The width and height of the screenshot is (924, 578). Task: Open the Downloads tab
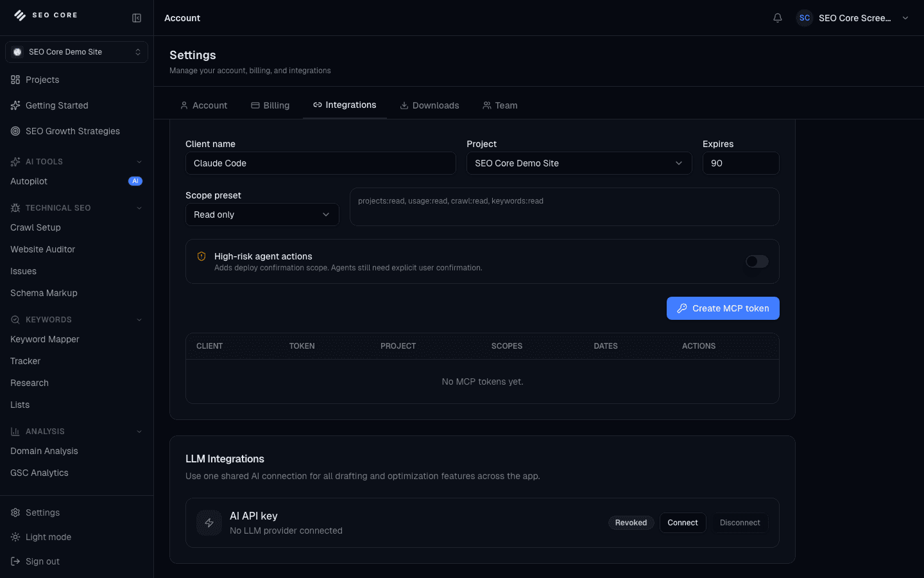[429, 105]
